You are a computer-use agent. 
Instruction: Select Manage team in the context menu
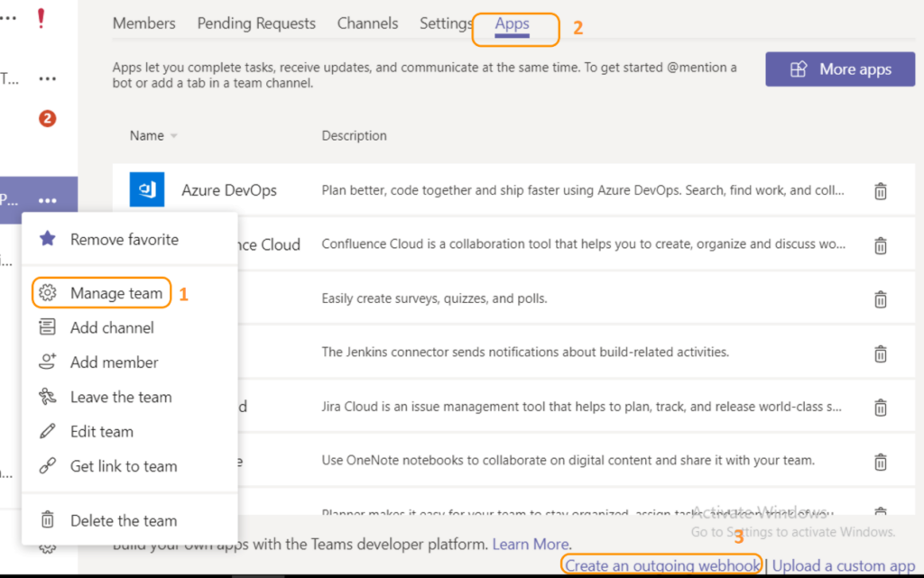[116, 292]
